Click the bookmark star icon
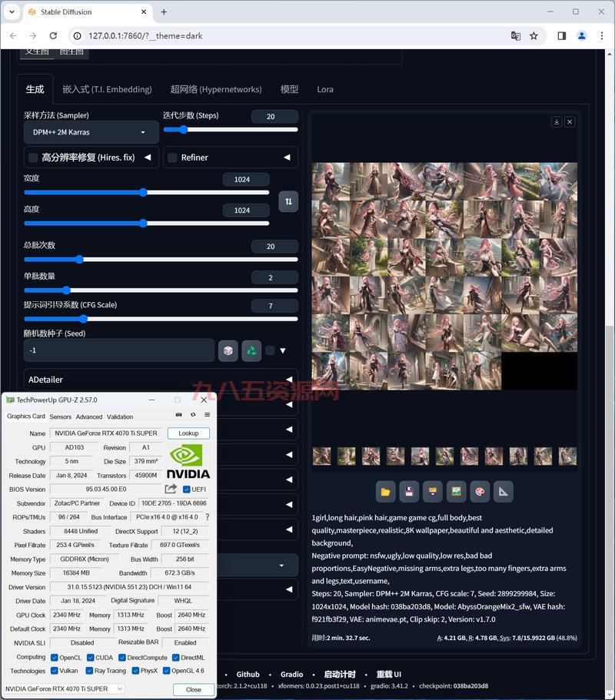Viewport: 615px width, 700px height. coord(534,35)
